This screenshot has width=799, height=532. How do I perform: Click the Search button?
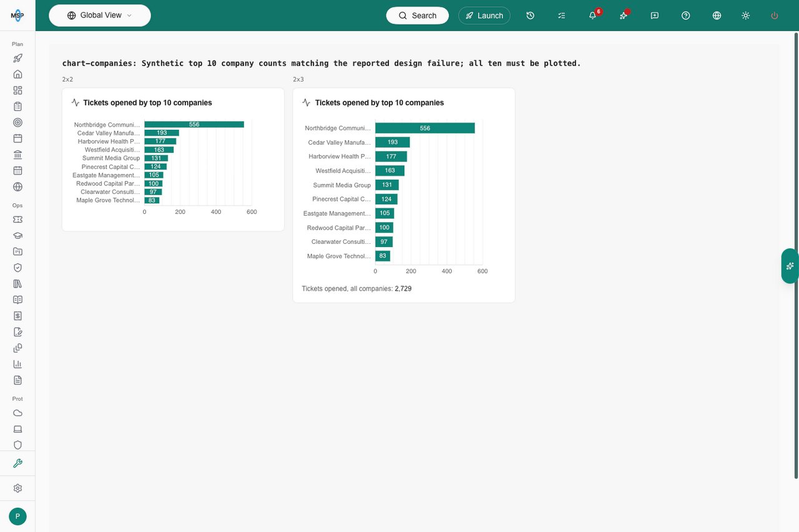coord(418,16)
